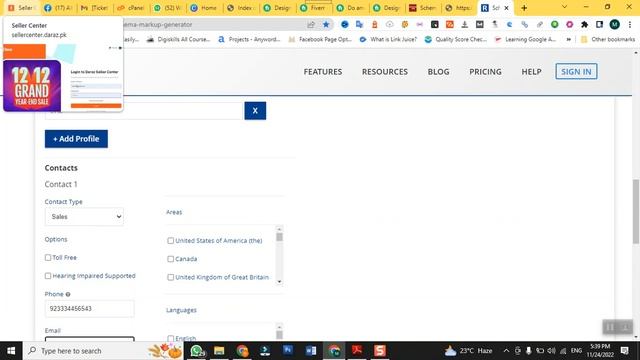Enable Hearing Impaired Supported option

pyautogui.click(x=48, y=276)
